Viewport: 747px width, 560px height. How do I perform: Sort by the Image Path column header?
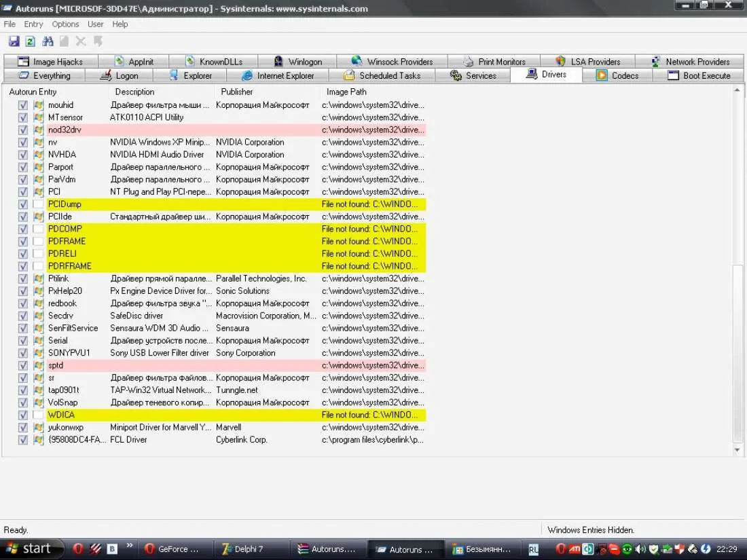click(374, 92)
